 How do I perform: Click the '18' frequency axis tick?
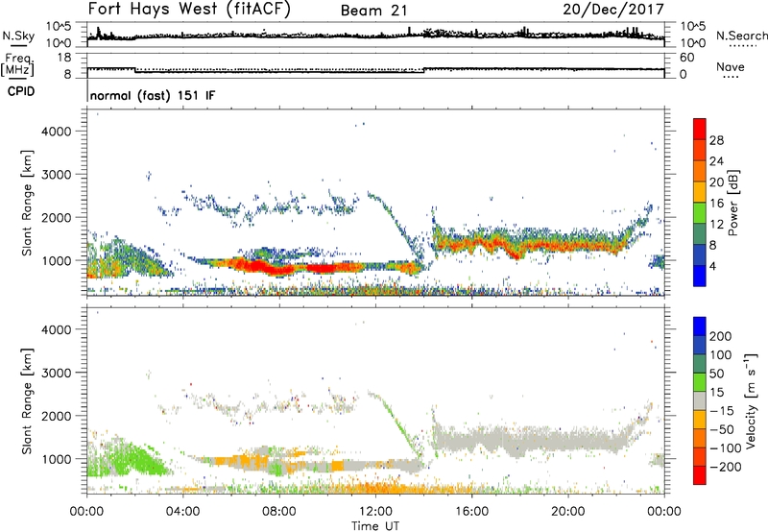(64, 58)
